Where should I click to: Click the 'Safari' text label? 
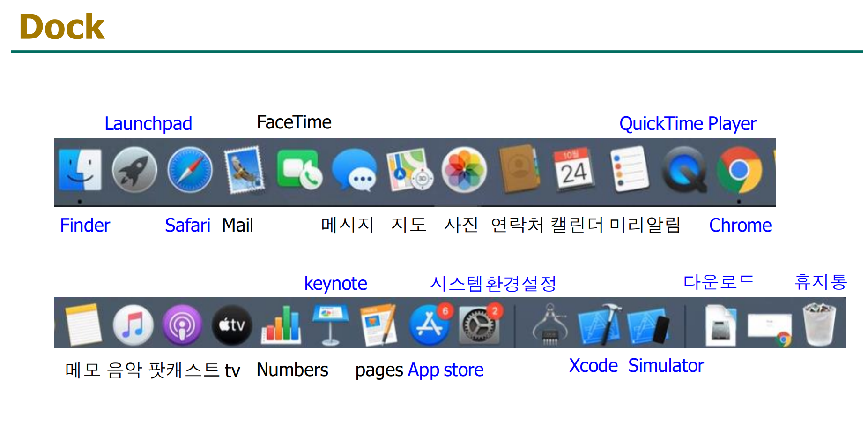coord(187,225)
